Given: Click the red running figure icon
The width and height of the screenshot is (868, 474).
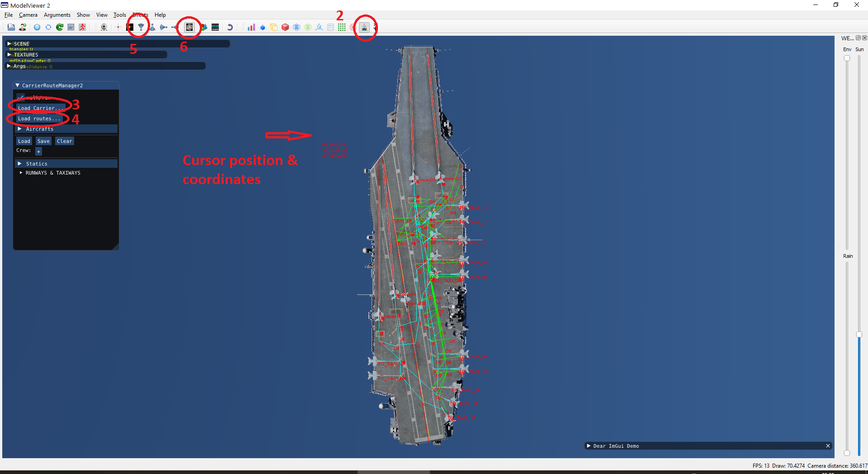Looking at the screenshot, I should 82,27.
